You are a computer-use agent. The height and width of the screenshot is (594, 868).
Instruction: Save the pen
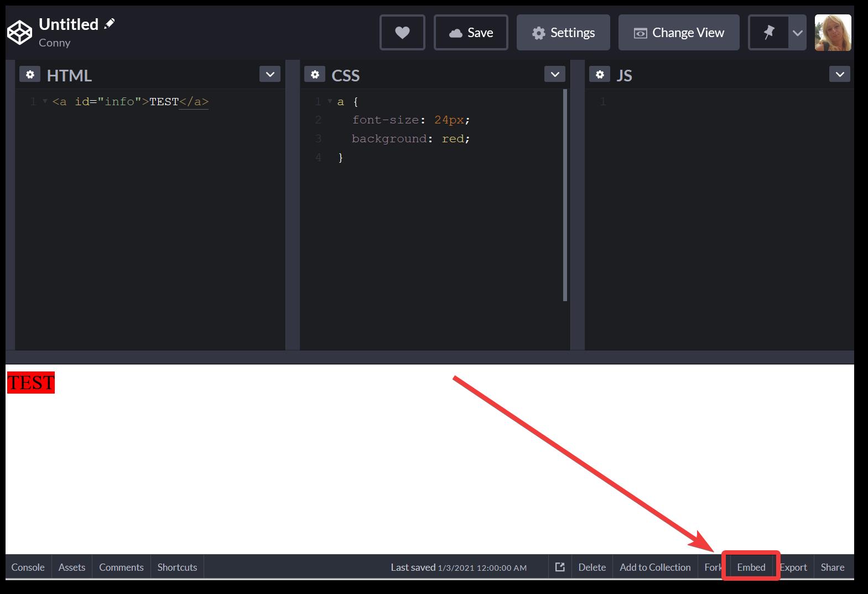(x=471, y=33)
